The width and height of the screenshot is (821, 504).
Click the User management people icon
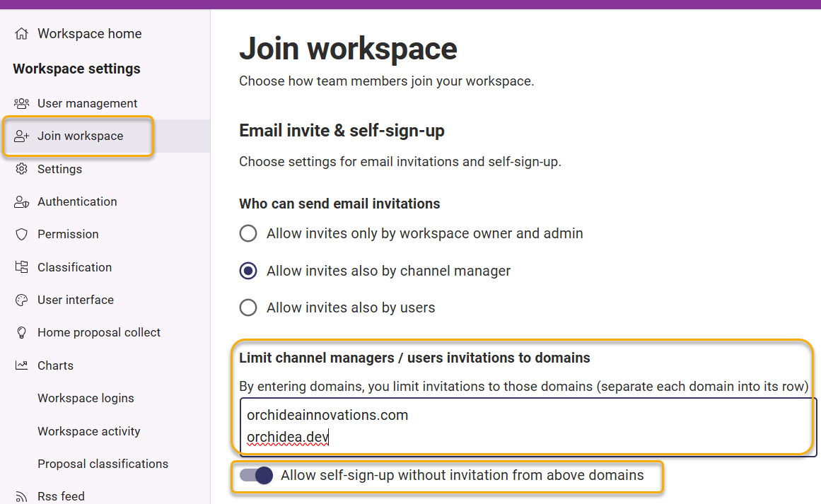coord(22,103)
